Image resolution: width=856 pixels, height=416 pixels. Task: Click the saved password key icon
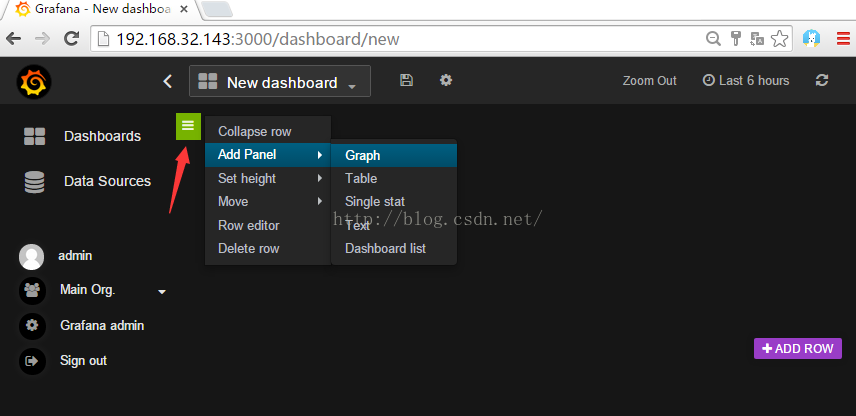click(736, 38)
